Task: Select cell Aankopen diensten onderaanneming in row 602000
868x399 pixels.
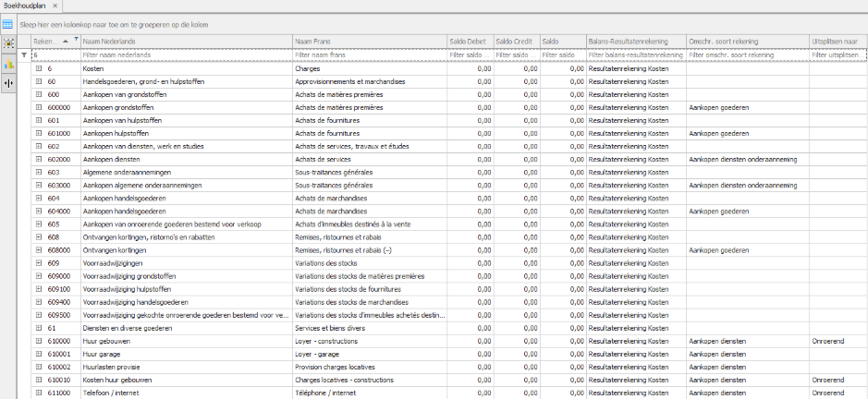Action: coord(748,160)
